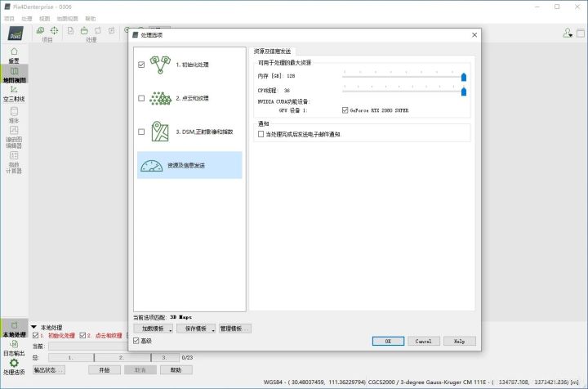Close the 处理选项 dialog with X
Viewport: 588px width, 389px height.
tap(474, 35)
